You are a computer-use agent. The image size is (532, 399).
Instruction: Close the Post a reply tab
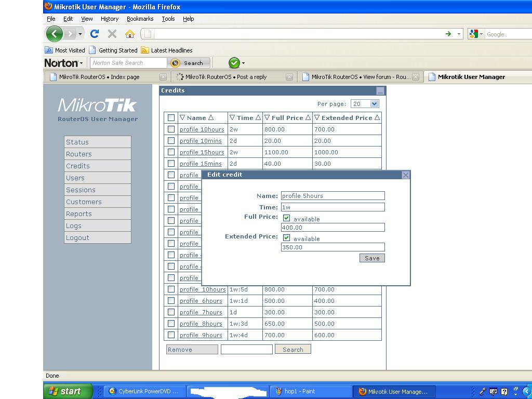(x=289, y=77)
